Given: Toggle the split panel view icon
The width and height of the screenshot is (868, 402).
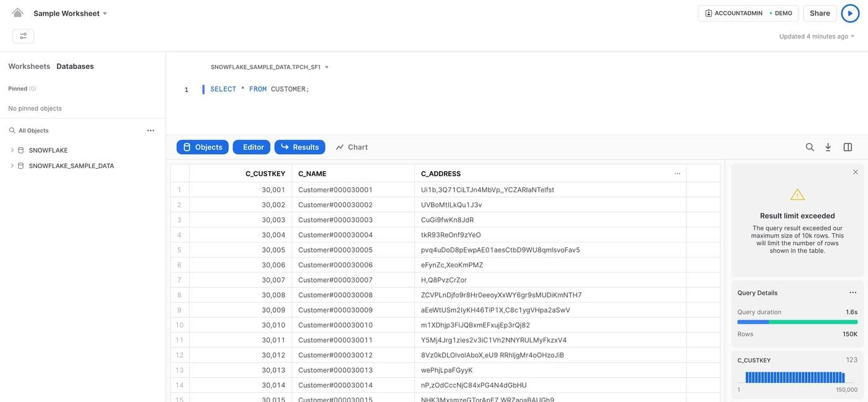Looking at the screenshot, I should pos(848,147).
